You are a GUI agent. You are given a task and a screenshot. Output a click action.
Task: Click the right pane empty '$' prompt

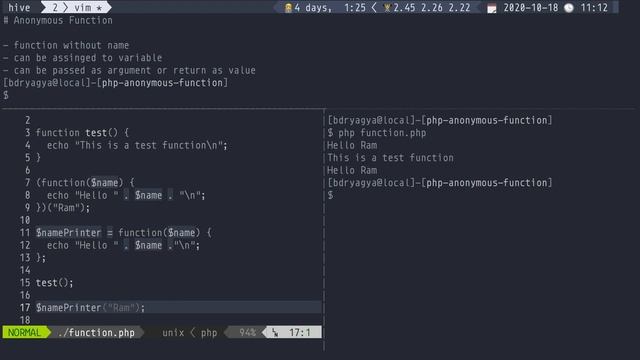click(x=330, y=195)
